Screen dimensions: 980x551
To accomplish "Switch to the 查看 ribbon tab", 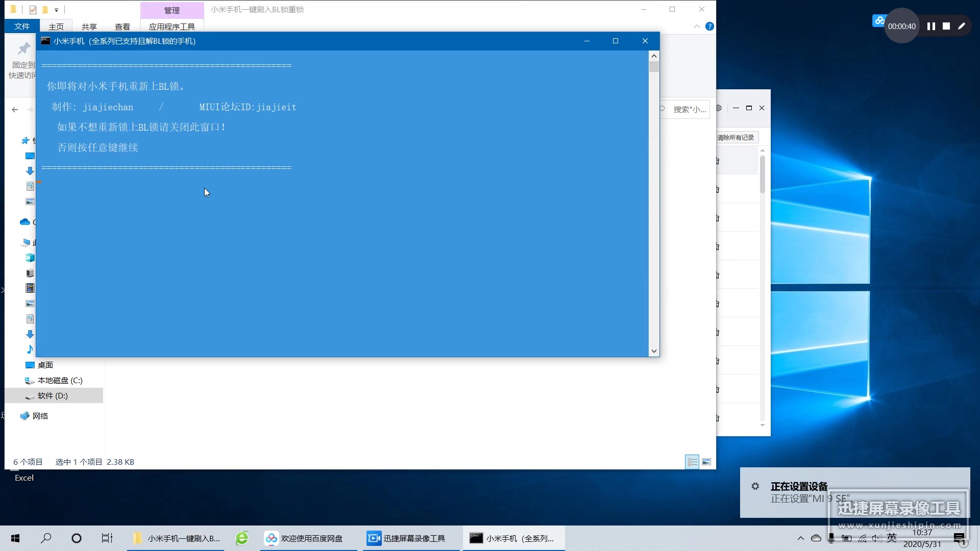I will point(122,27).
